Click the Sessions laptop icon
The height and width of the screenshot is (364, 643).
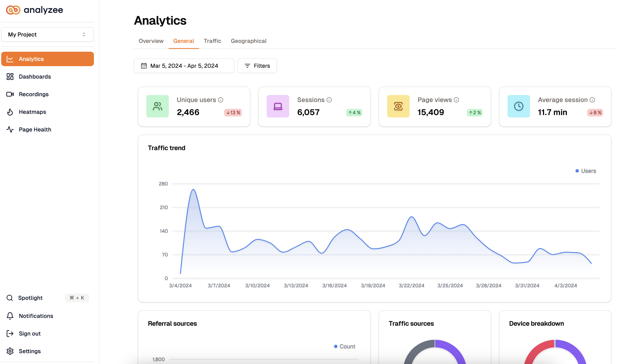[278, 106]
